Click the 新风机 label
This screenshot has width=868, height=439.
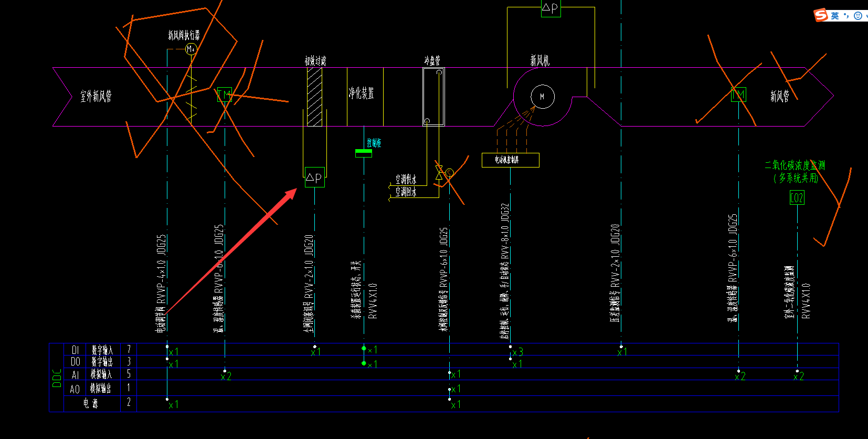[540, 60]
